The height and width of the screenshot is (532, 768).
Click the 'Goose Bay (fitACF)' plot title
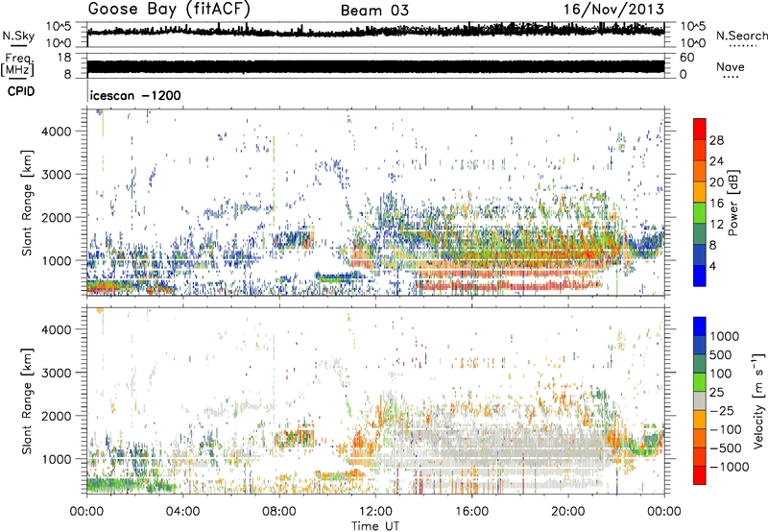tap(172, 10)
